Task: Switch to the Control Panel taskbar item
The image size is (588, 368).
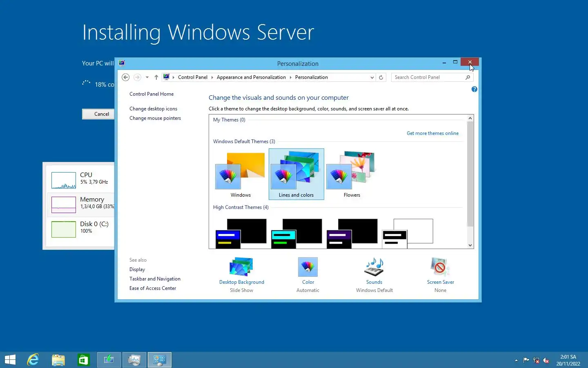Action: coord(160,360)
